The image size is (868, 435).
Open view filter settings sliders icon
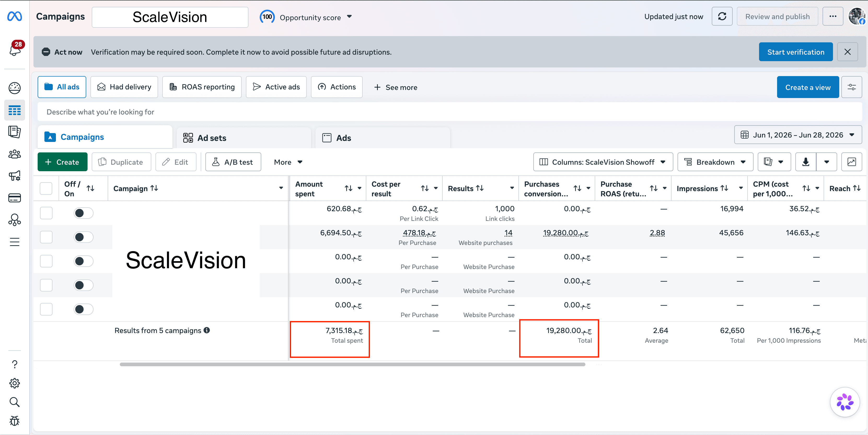(x=852, y=87)
